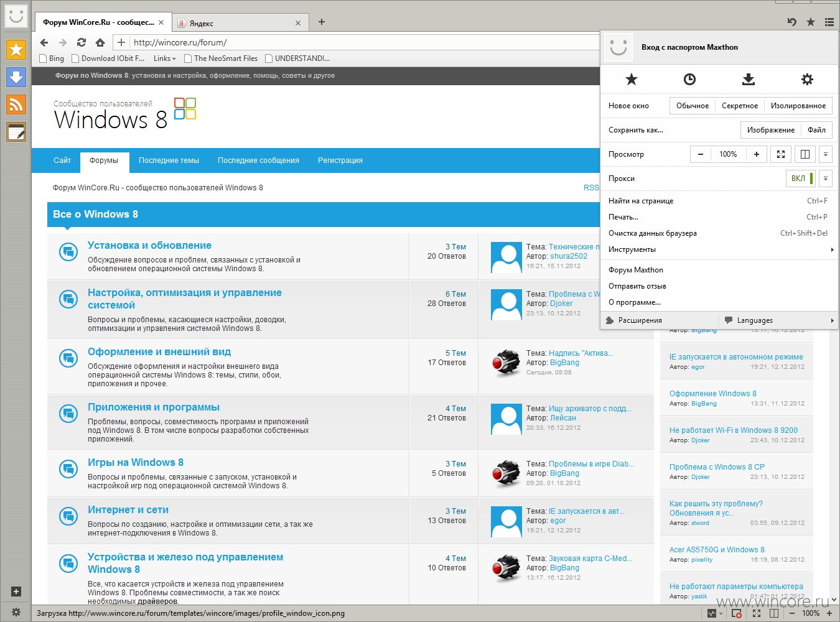
Task: Click the split view icon in Просмотр row
Action: click(x=805, y=154)
